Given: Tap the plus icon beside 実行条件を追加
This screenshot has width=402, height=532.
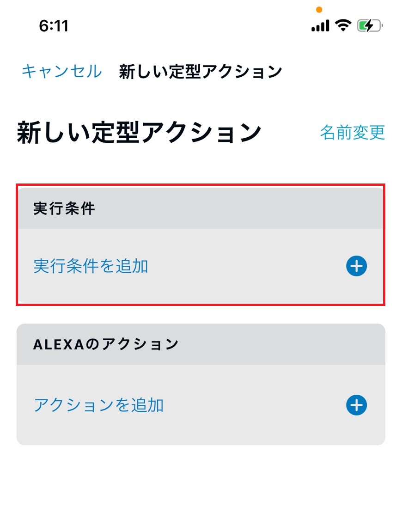Looking at the screenshot, I should pyautogui.click(x=356, y=266).
